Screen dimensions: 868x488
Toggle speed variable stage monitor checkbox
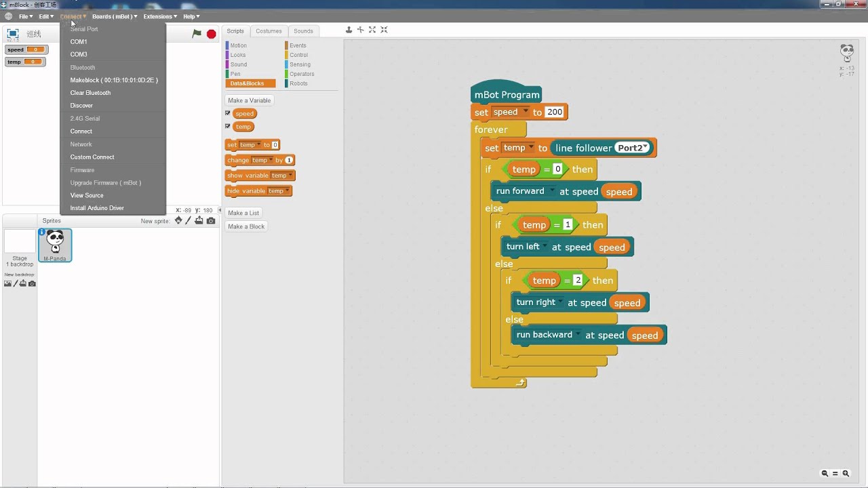pyautogui.click(x=228, y=113)
